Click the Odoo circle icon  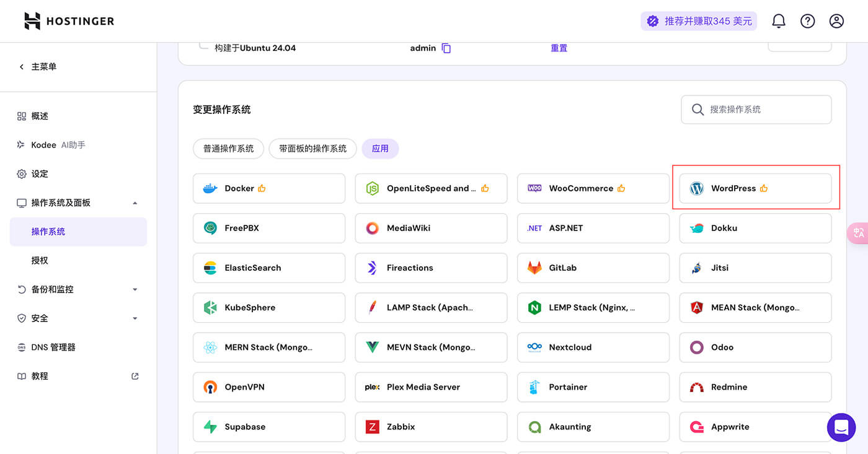point(696,347)
